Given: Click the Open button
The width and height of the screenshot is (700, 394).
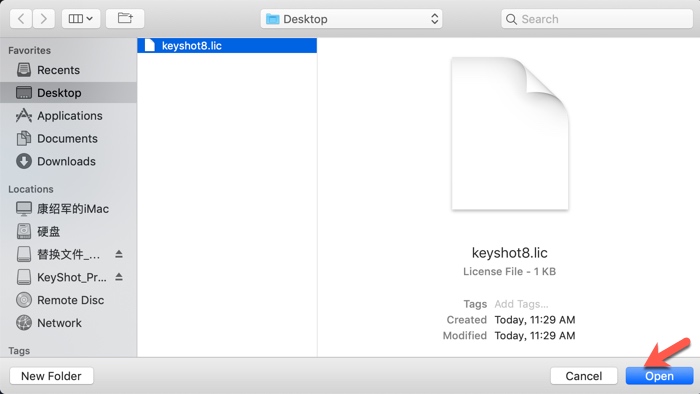Looking at the screenshot, I should (x=659, y=376).
